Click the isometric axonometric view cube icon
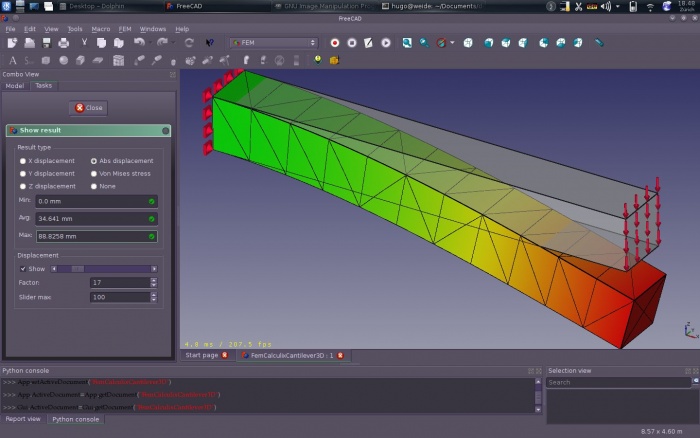Image resolution: width=700 pixels, height=438 pixels. coord(468,43)
